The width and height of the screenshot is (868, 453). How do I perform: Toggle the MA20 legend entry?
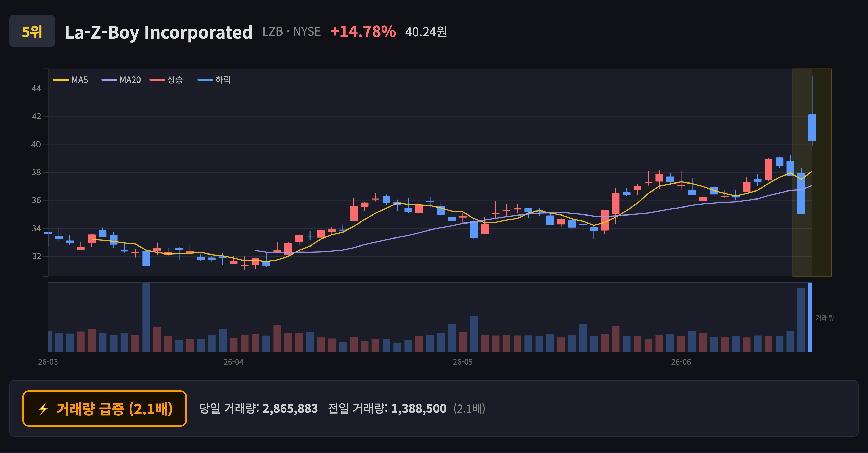click(121, 80)
